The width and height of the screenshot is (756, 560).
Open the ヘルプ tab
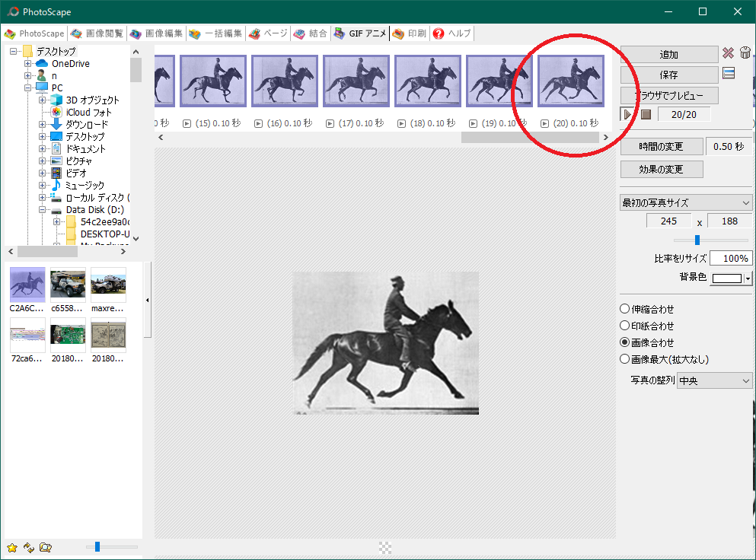click(x=451, y=33)
